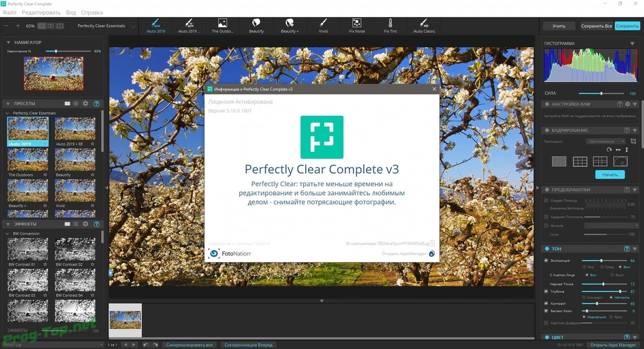
Task: Enable the Светлая Диффузия checkbox
Action: (546, 323)
